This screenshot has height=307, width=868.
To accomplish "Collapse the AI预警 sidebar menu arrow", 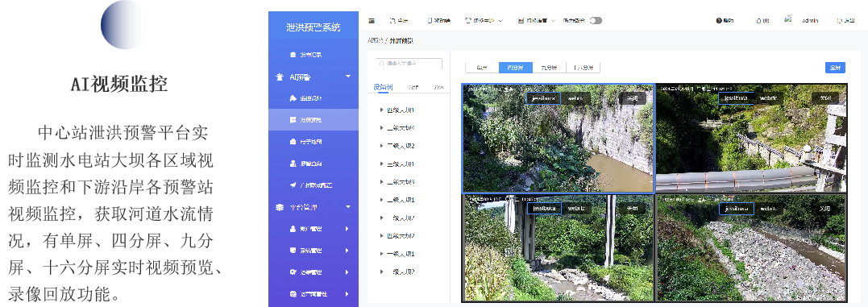I will 348,77.
